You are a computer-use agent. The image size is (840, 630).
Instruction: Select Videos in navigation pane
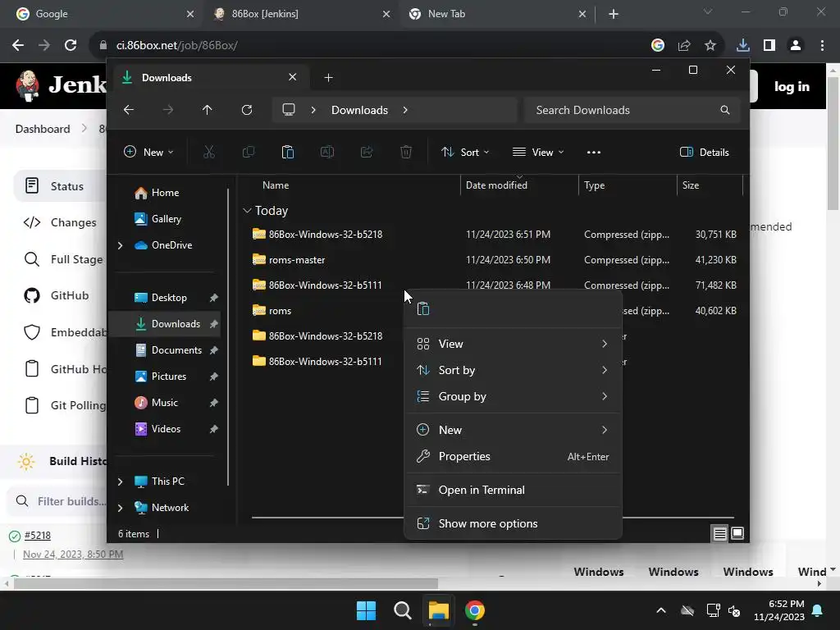coord(166,429)
